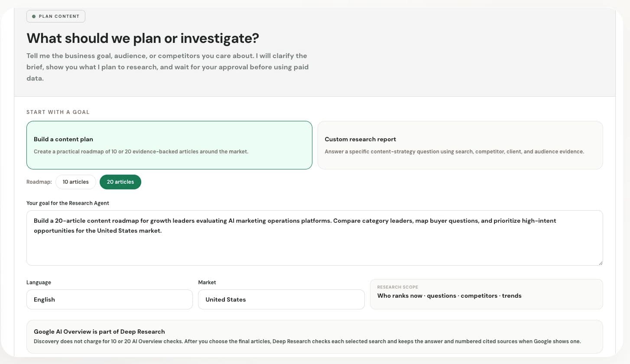Choose the Custom research report option
Viewport: 630px width, 364px height.
click(x=460, y=145)
